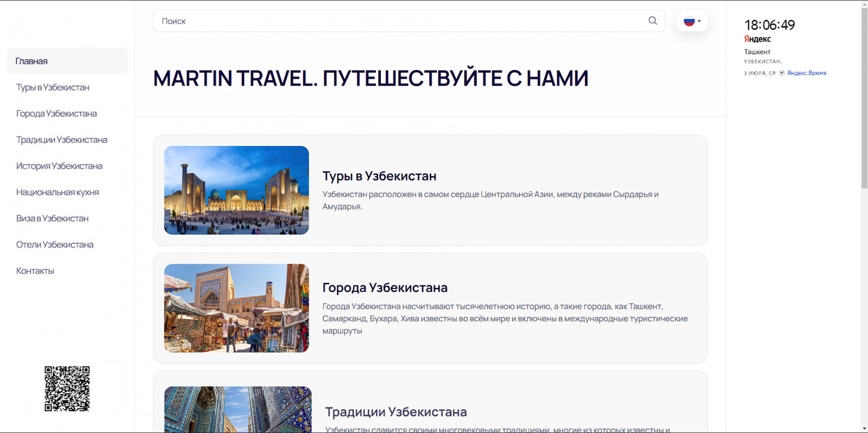Click the Традиции Узбекистана card heading
The height and width of the screenshot is (433, 868).
396,412
